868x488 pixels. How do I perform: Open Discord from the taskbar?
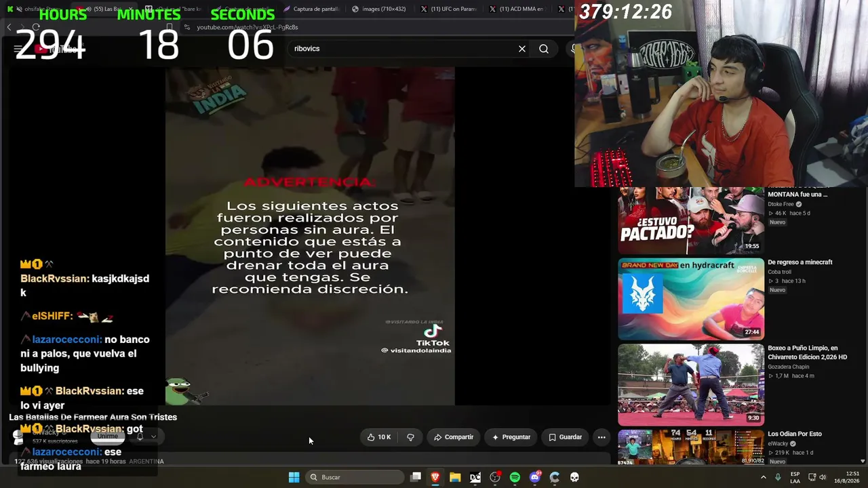point(534,477)
